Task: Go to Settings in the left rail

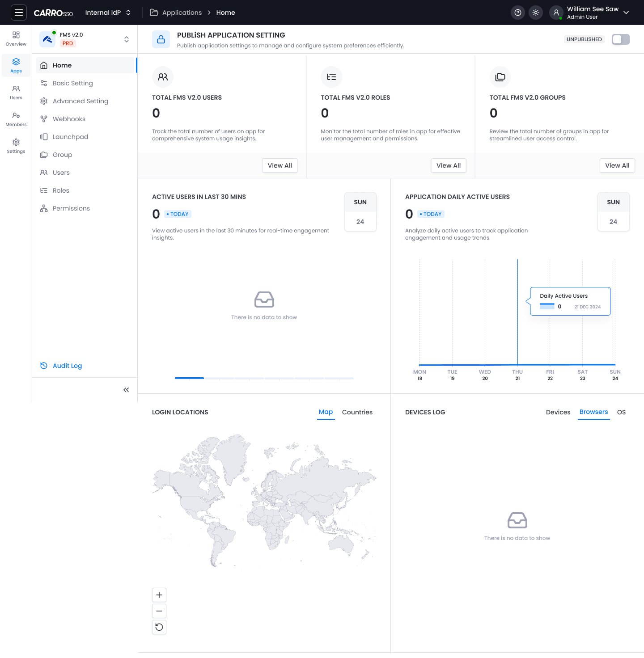Action: (x=16, y=146)
